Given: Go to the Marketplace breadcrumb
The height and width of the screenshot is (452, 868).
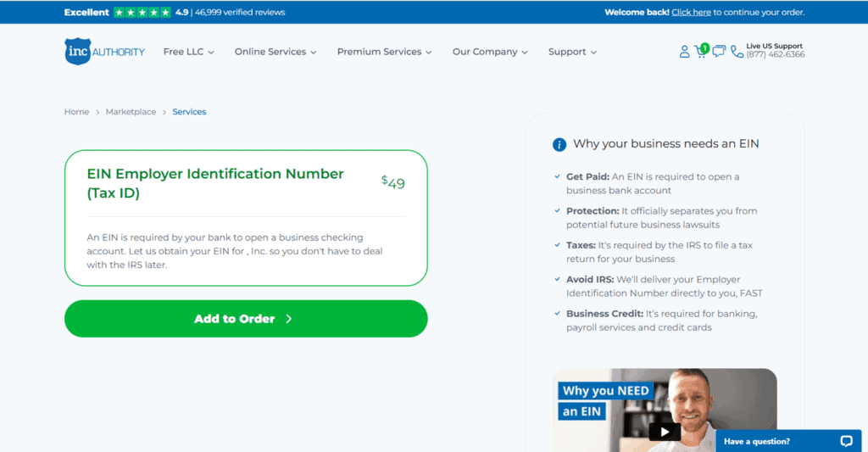Looking at the screenshot, I should 131,112.
